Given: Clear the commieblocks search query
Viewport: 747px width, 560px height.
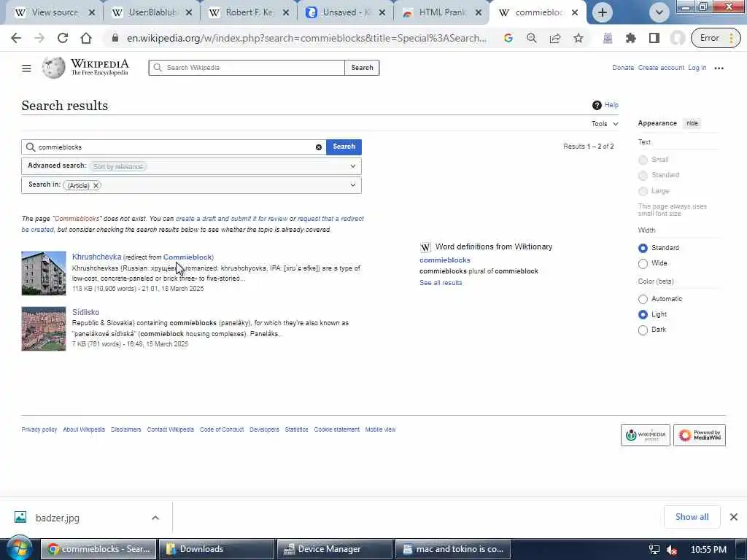Looking at the screenshot, I should pyautogui.click(x=319, y=147).
